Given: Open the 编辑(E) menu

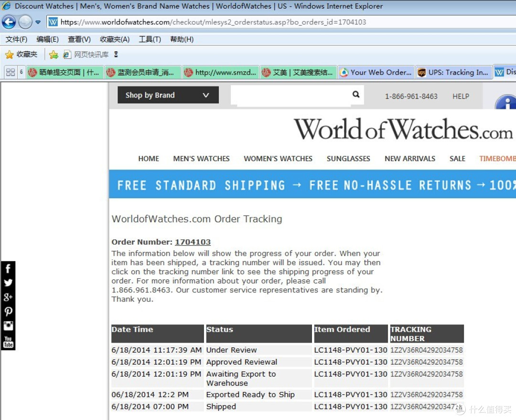Looking at the screenshot, I should 47,40.
